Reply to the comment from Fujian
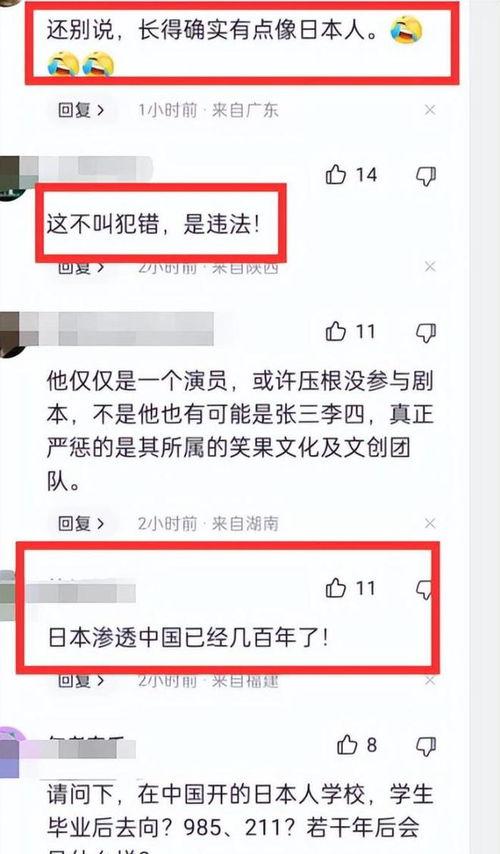 click(x=81, y=681)
